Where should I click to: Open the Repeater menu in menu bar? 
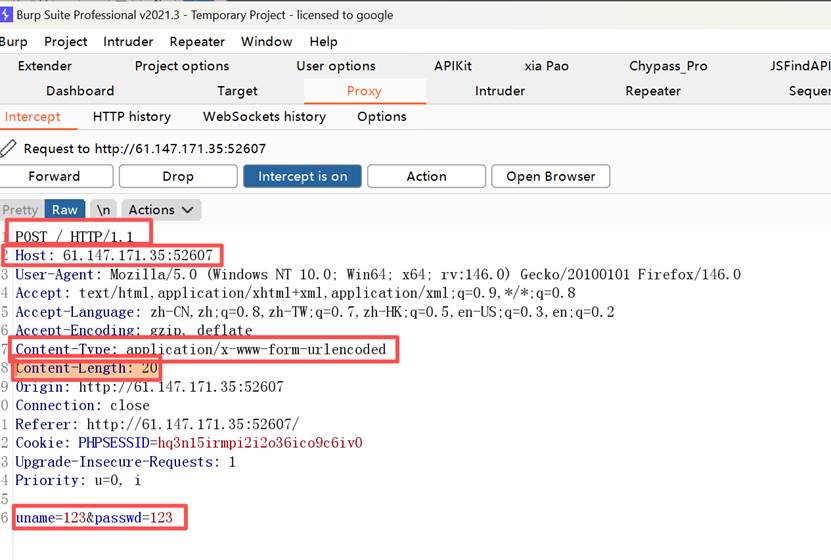(x=197, y=41)
